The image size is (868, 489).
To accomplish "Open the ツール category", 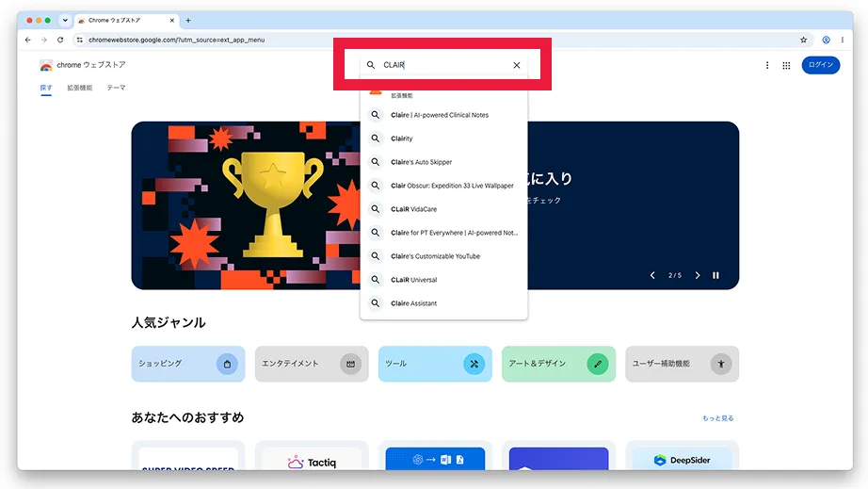I will (x=435, y=364).
